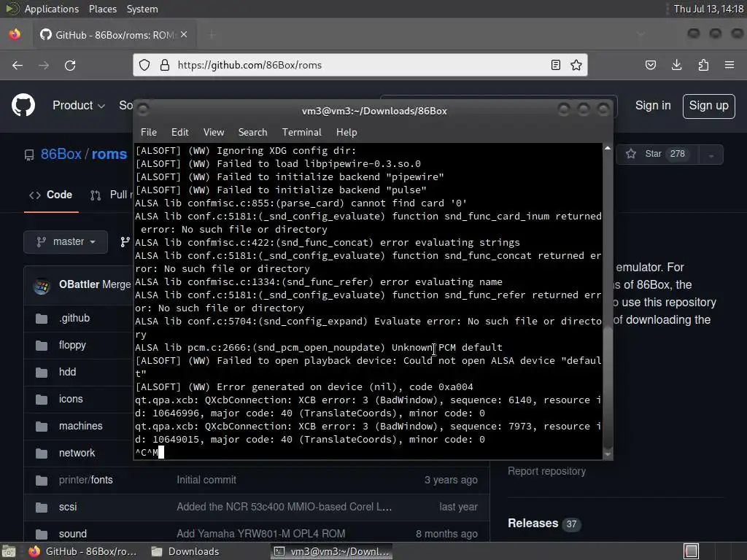747x560 pixels.
Task: Click Report repository link
Action: (x=546, y=471)
